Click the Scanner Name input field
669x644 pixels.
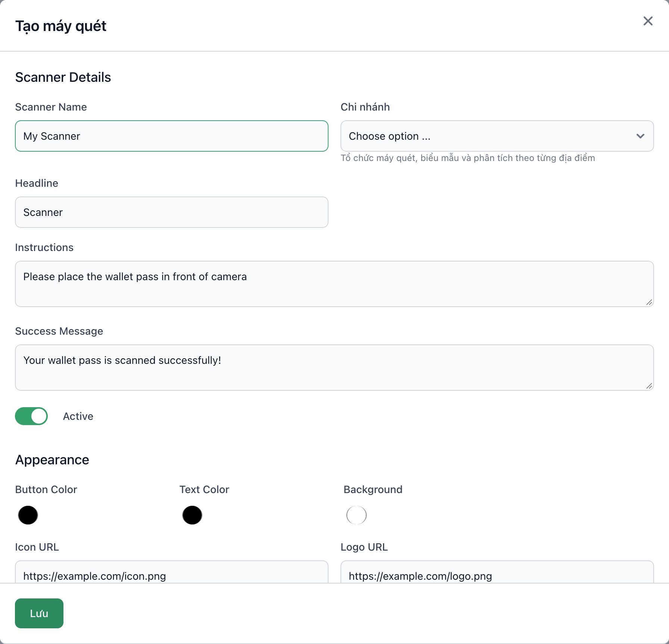pyautogui.click(x=172, y=136)
